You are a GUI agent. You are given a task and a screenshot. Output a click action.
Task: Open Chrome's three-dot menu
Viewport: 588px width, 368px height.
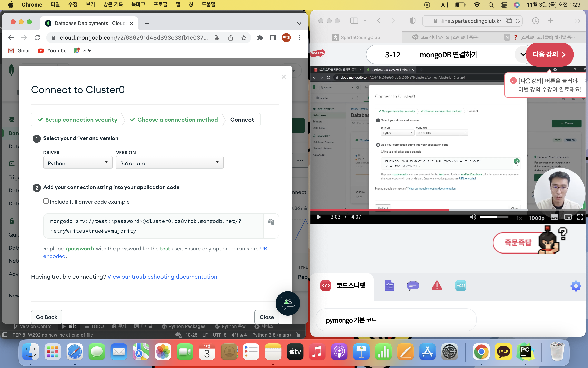299,37
